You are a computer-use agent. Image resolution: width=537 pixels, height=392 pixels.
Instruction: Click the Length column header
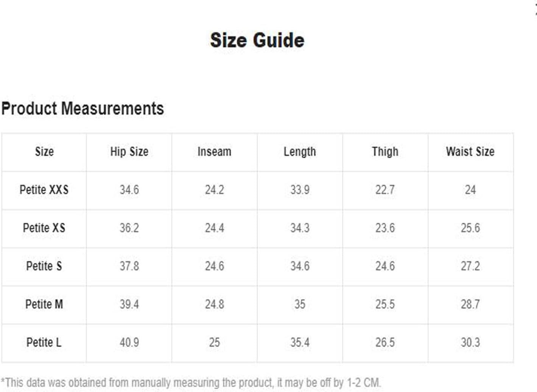(x=300, y=152)
